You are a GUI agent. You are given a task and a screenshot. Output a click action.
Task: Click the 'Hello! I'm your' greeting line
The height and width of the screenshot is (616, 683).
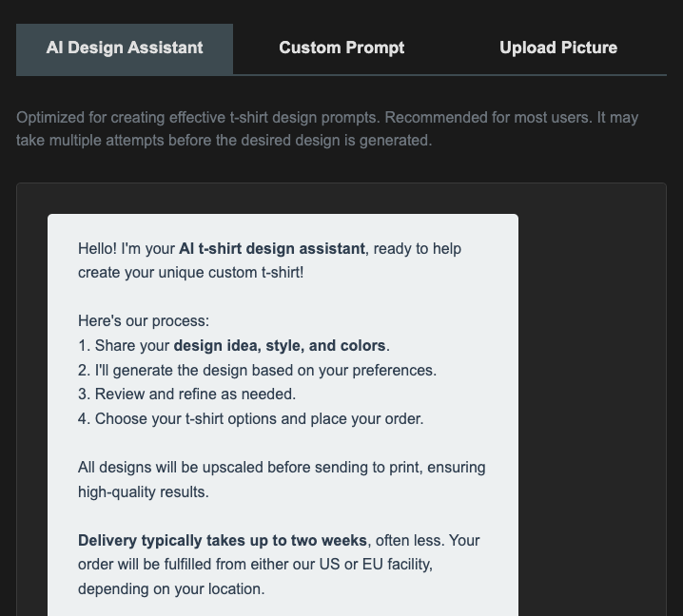tap(127, 249)
